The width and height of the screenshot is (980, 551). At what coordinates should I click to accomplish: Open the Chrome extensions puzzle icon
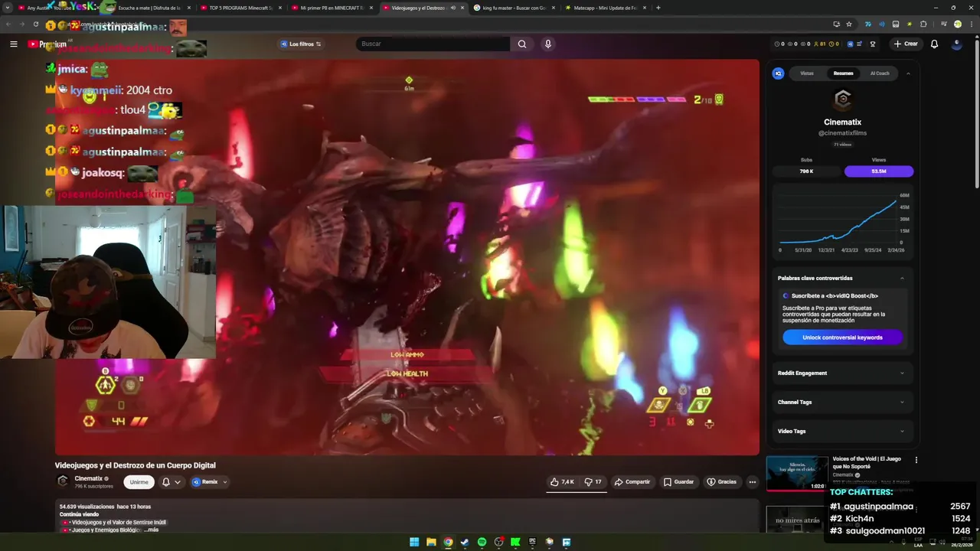tap(924, 24)
